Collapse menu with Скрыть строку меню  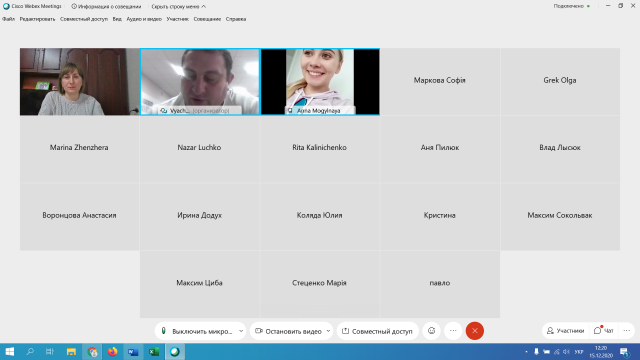pos(178,7)
